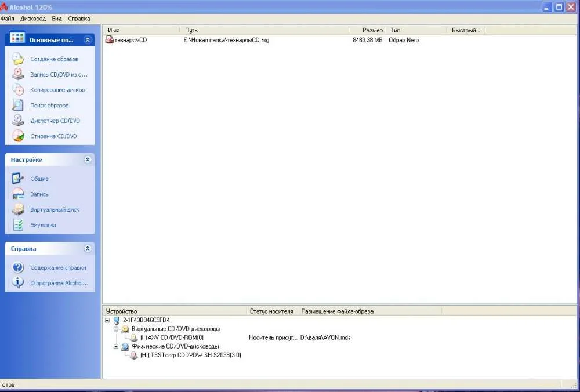Click the О программе Alcohol info icon
The width and height of the screenshot is (580, 392).
(18, 283)
